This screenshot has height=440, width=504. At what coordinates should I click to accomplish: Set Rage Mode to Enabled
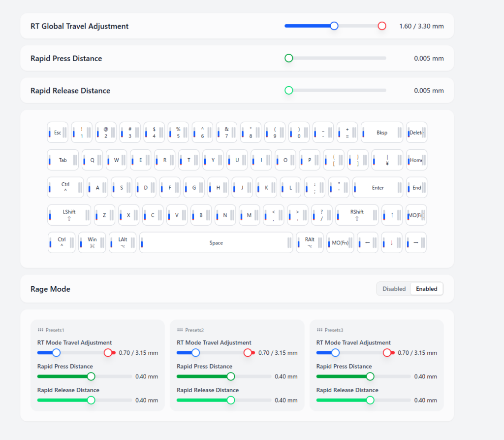point(426,289)
